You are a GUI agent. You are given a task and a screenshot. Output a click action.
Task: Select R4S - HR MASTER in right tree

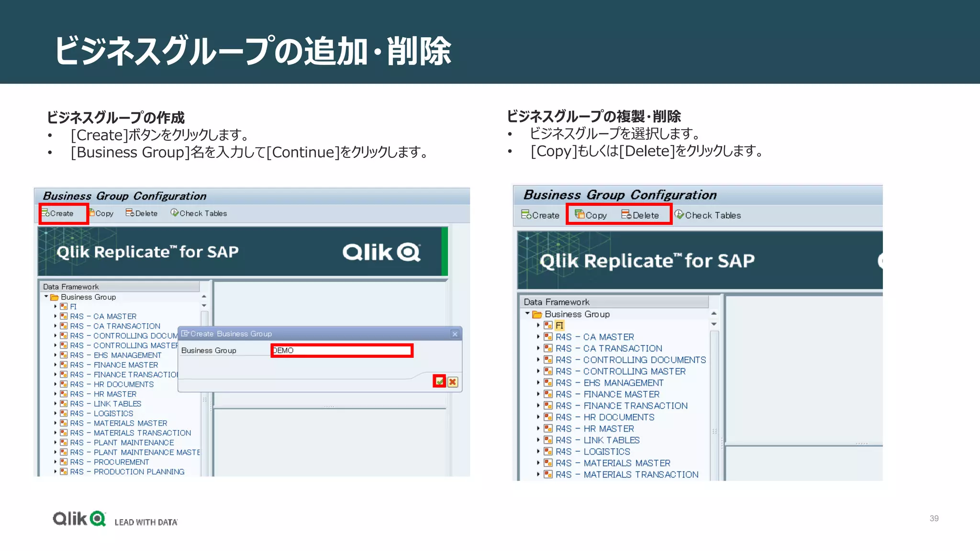coord(595,429)
